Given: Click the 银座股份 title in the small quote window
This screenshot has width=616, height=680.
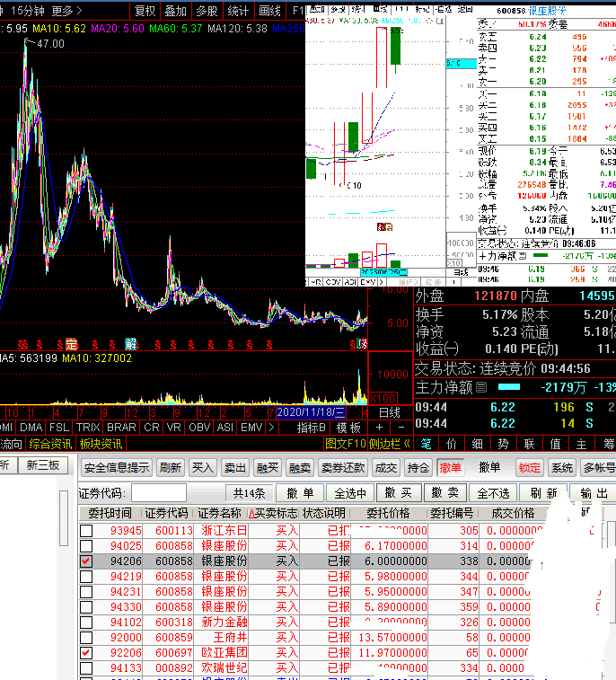Looking at the screenshot, I should coord(547,11).
